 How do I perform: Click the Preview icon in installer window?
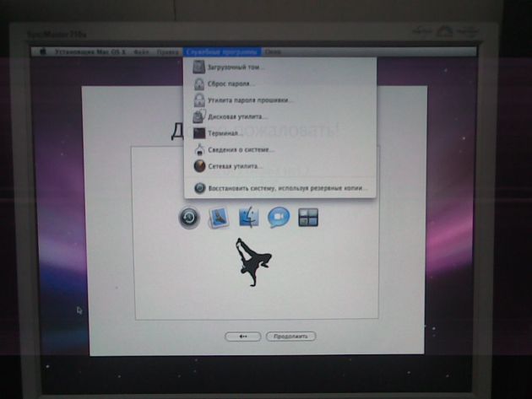click(219, 218)
